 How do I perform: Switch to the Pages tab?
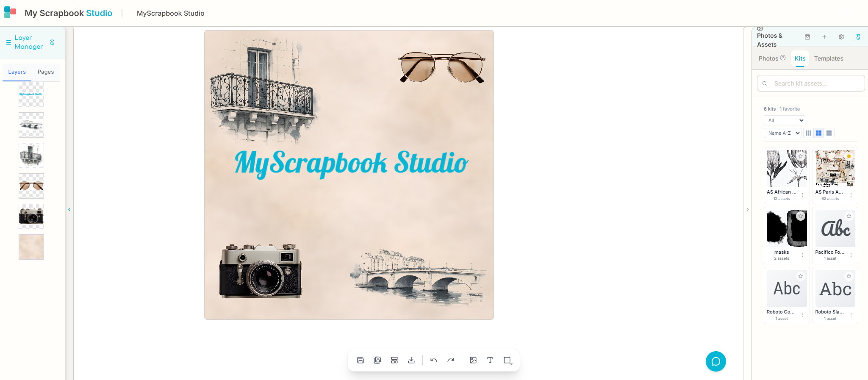click(46, 72)
